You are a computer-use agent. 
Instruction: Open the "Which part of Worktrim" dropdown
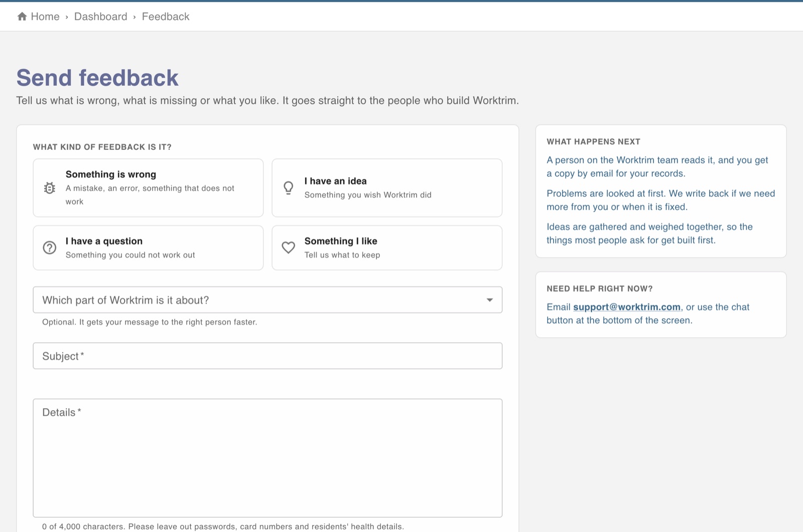point(267,300)
